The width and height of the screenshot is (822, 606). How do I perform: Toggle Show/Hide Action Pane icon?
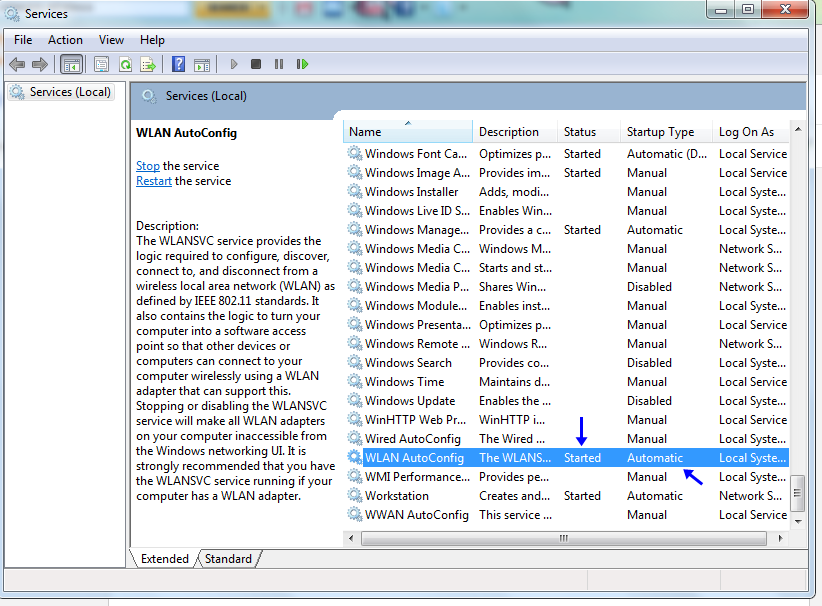pos(202,64)
